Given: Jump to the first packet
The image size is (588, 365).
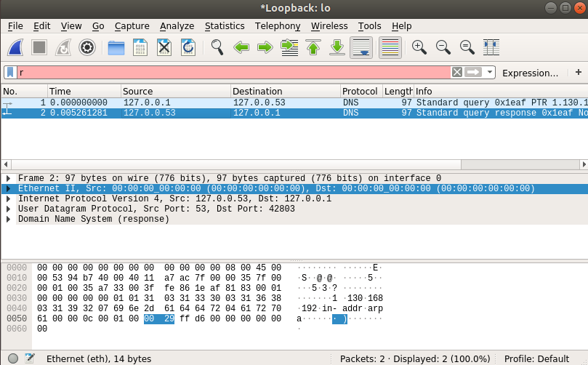Looking at the screenshot, I should click(313, 48).
